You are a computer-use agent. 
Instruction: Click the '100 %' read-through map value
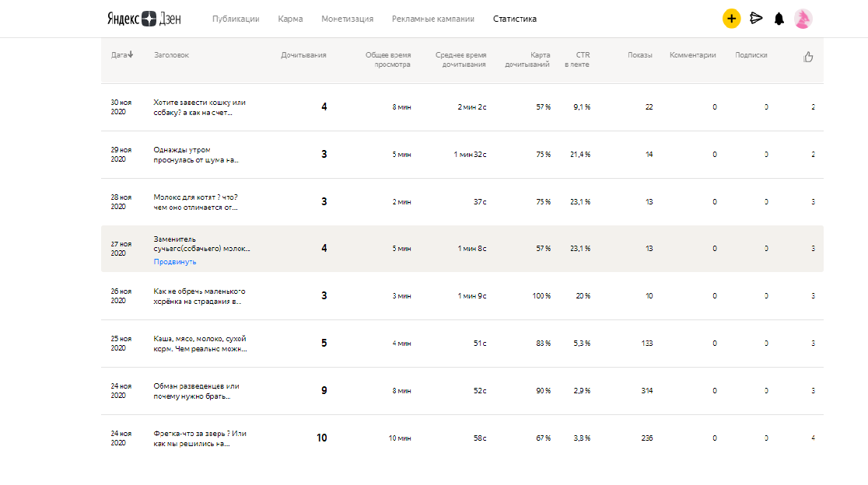[x=541, y=296]
